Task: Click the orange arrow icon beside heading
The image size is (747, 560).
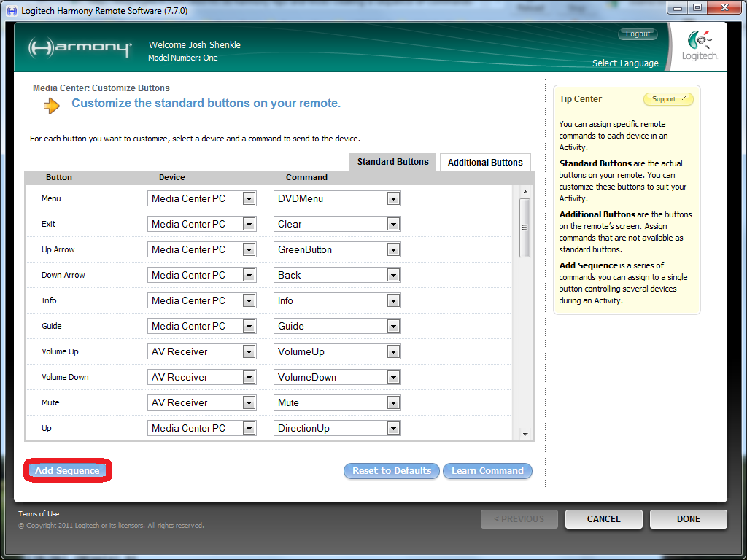Action: [52, 106]
